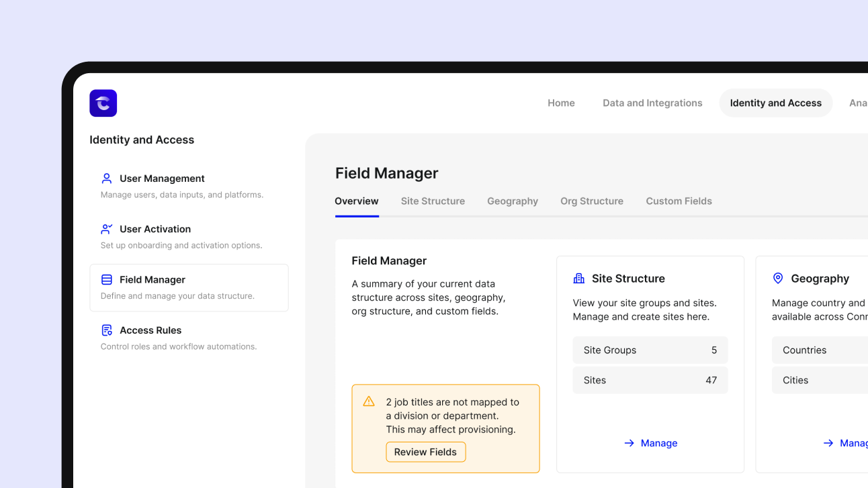Screen dimensions: 868x488
Task: Click the Site Groups row
Action: (x=650, y=350)
